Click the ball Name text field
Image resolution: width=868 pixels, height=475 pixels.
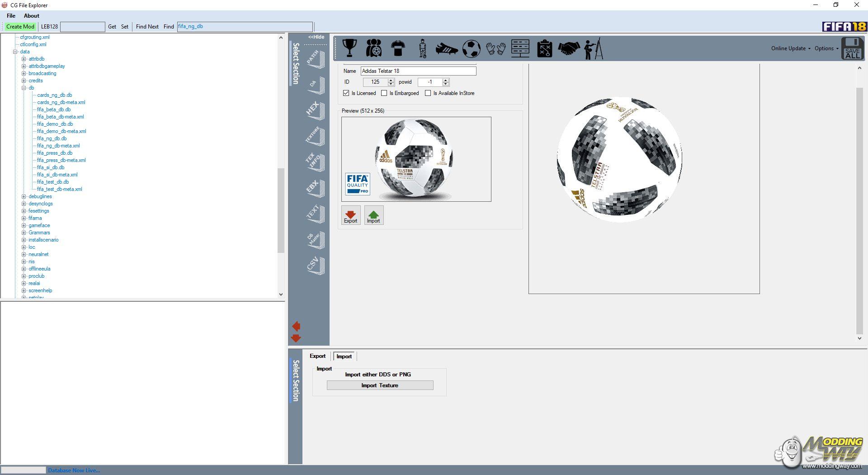(418, 71)
